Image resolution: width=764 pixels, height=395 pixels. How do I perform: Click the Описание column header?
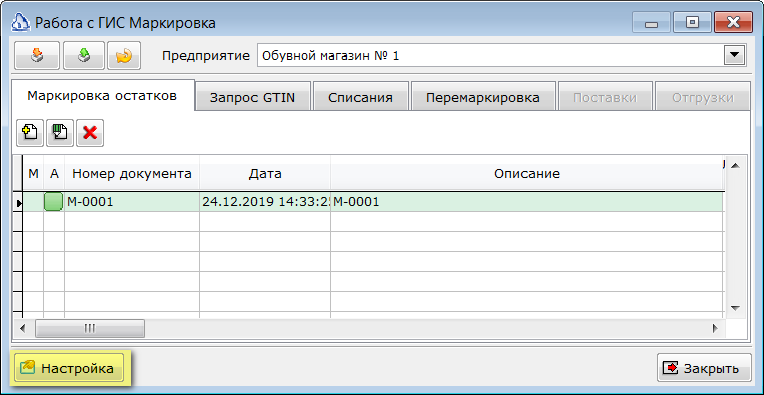[527, 173]
